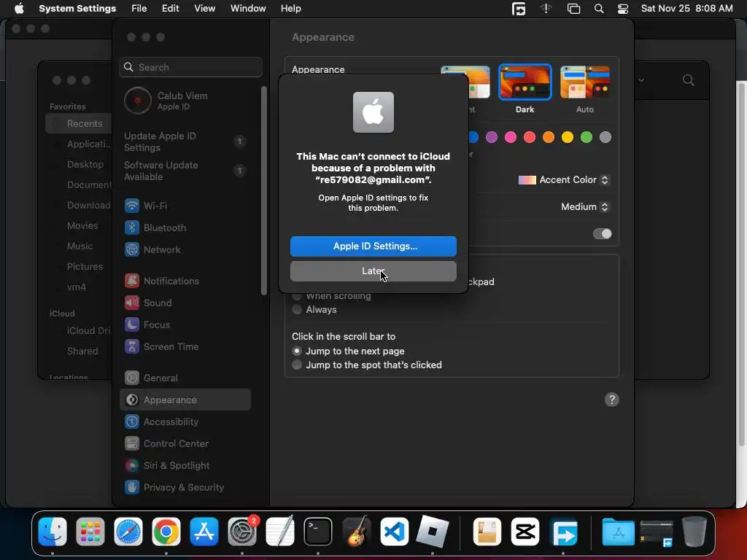The width and height of the screenshot is (747, 560).
Task: Open the Medium sidebar icon size dropdown
Action: coord(585,206)
